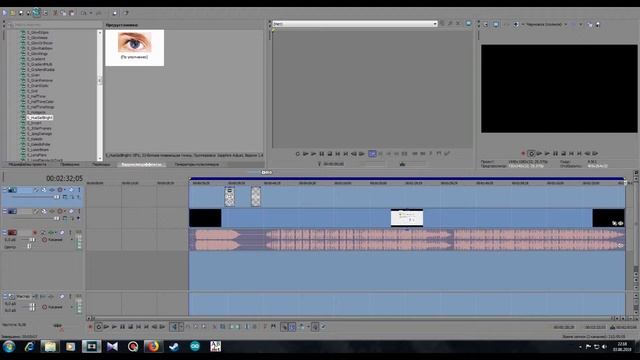This screenshot has height=360, width=640.
Task: Open the edit tool dropdown arrow
Action: click(x=181, y=327)
